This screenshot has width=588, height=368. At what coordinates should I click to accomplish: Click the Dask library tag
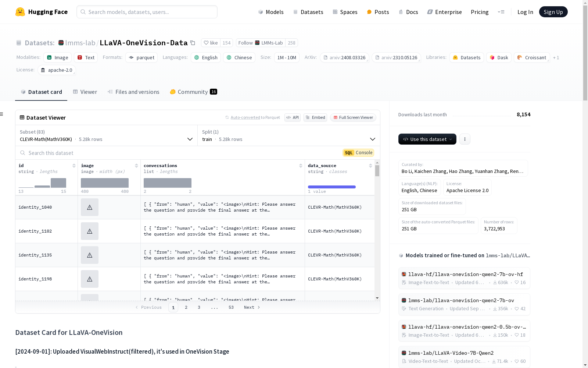coord(499,57)
